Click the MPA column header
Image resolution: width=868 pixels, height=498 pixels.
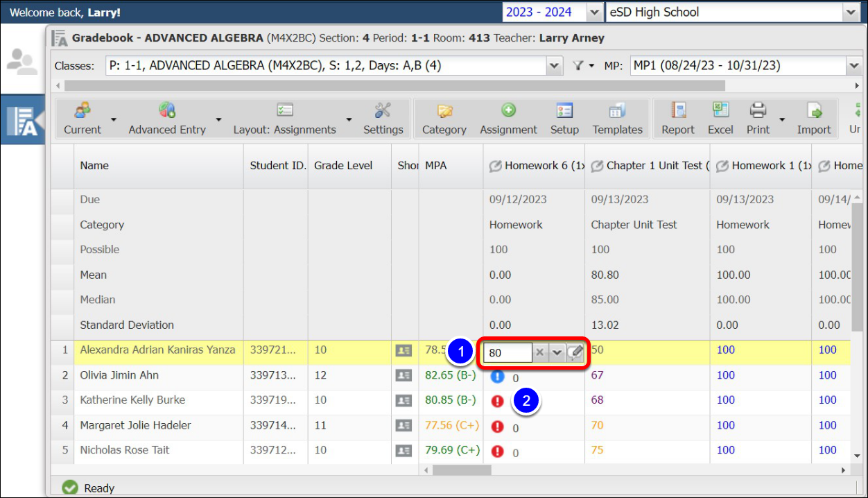click(x=451, y=166)
